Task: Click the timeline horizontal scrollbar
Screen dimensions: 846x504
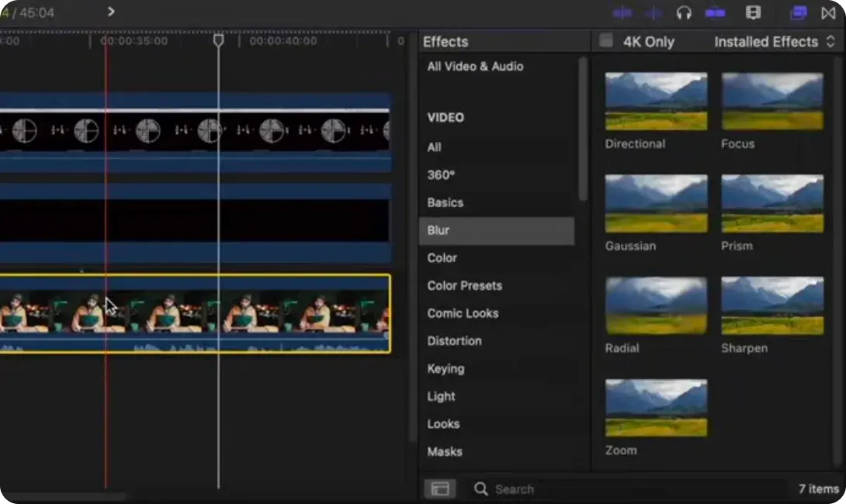Action: click(64, 496)
